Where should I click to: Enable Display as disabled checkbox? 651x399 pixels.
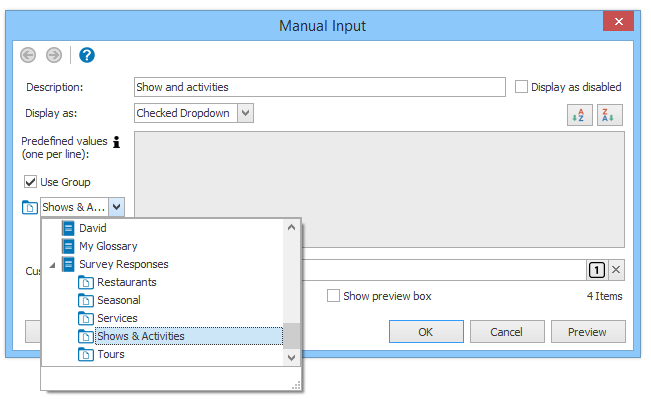pos(521,87)
